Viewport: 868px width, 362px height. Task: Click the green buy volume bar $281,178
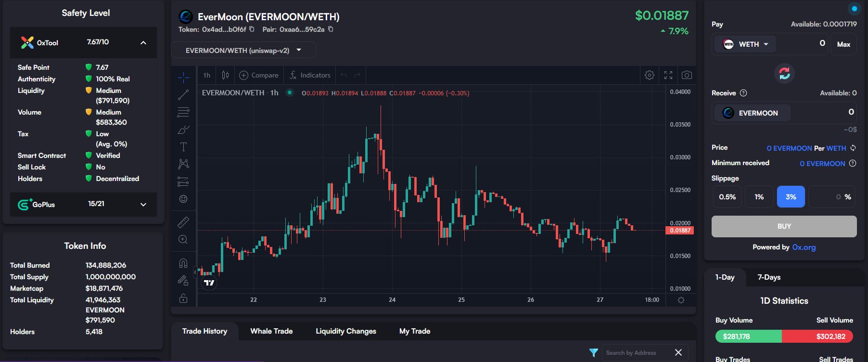749,336
